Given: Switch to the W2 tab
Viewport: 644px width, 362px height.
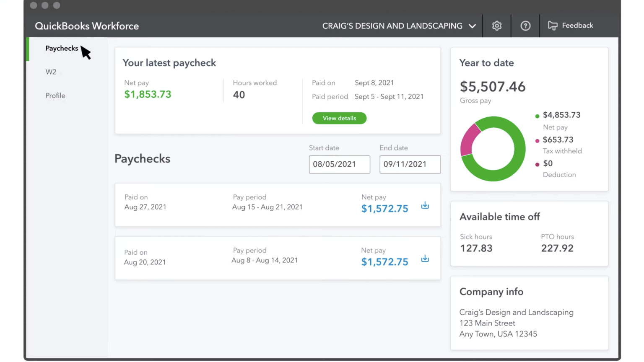Looking at the screenshot, I should [x=51, y=72].
